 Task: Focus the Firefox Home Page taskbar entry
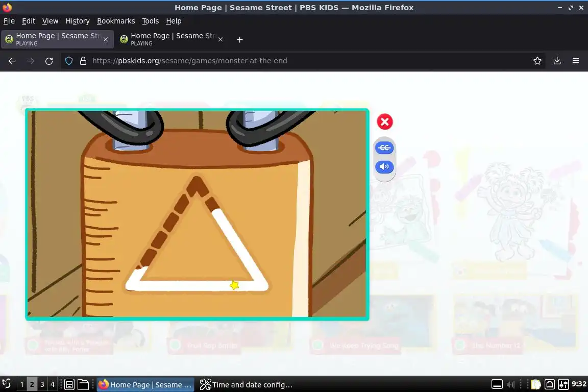click(145, 384)
